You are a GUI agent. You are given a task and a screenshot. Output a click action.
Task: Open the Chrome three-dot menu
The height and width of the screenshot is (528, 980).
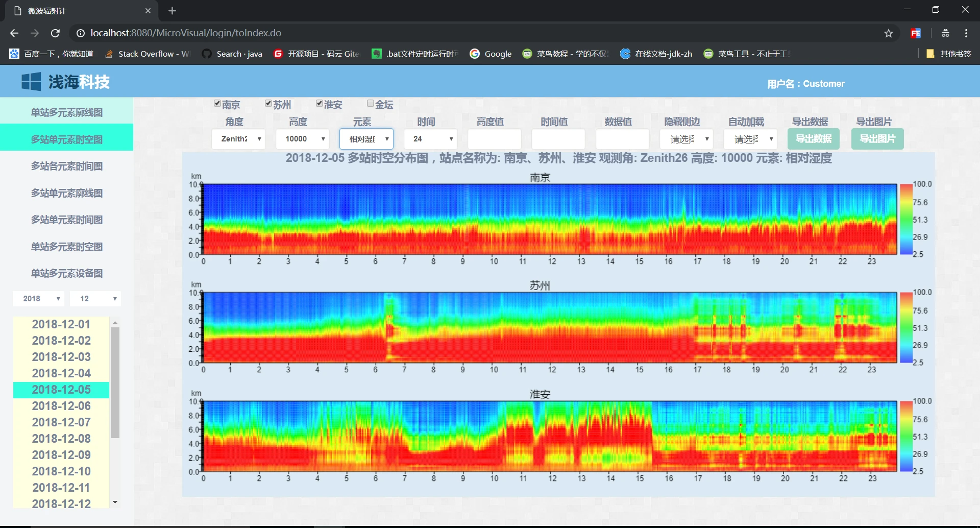tap(966, 33)
